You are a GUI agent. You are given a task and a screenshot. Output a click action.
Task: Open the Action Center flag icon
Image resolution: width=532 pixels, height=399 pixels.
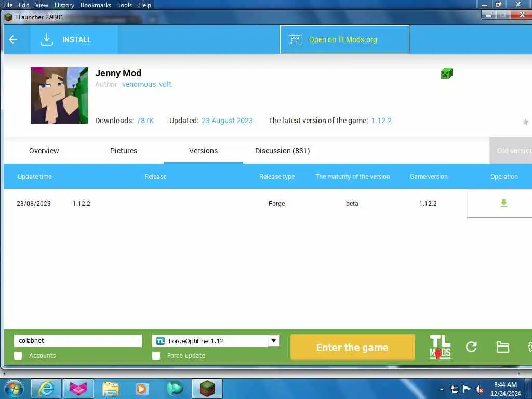(467, 389)
